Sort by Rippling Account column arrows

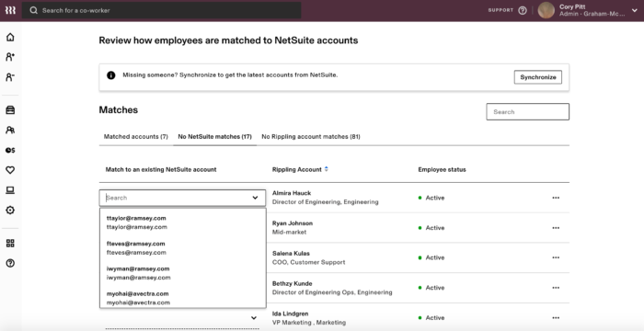coord(327,169)
